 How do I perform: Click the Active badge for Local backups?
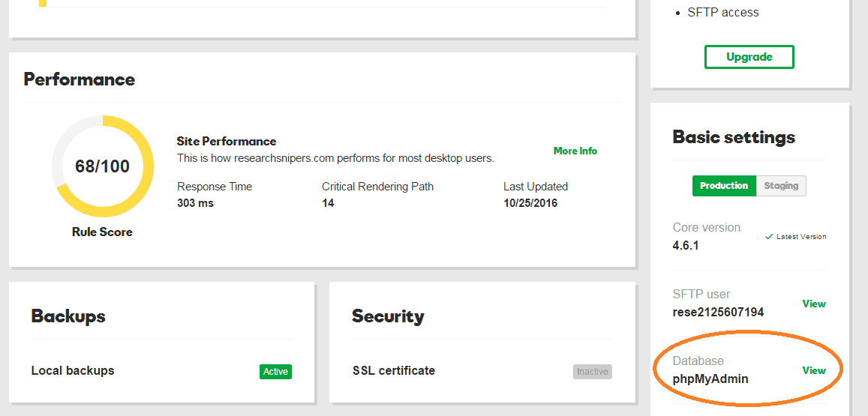point(275,372)
